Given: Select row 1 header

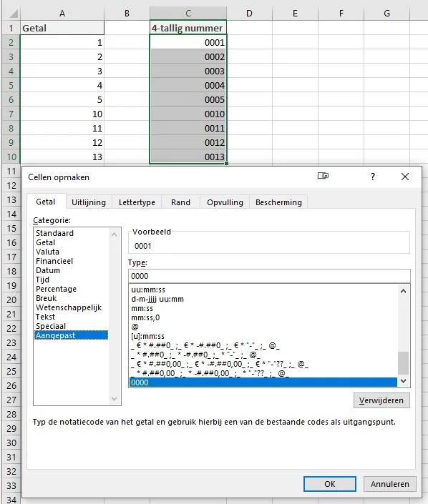Looking at the screenshot, I should coord(11,28).
